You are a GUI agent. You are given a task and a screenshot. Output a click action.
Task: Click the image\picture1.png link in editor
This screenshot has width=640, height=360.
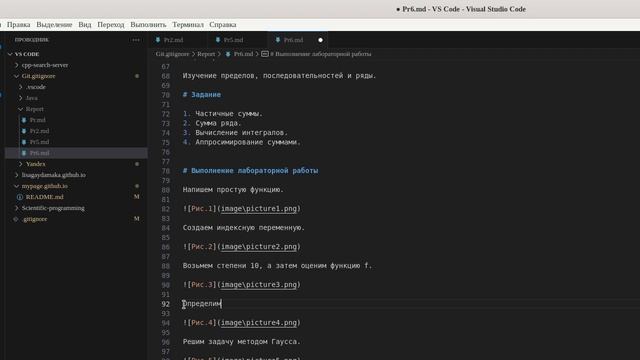(259, 209)
